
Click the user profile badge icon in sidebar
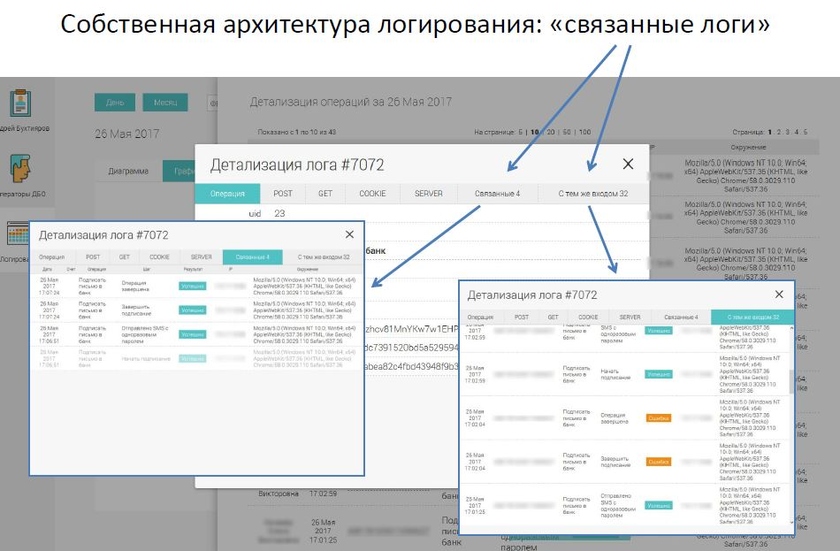pyautogui.click(x=19, y=102)
